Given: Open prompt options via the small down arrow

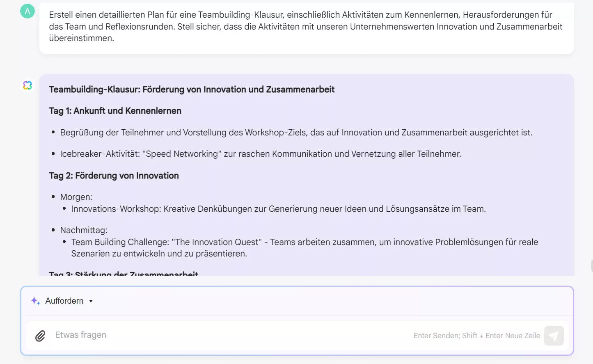Looking at the screenshot, I should coord(91,301).
